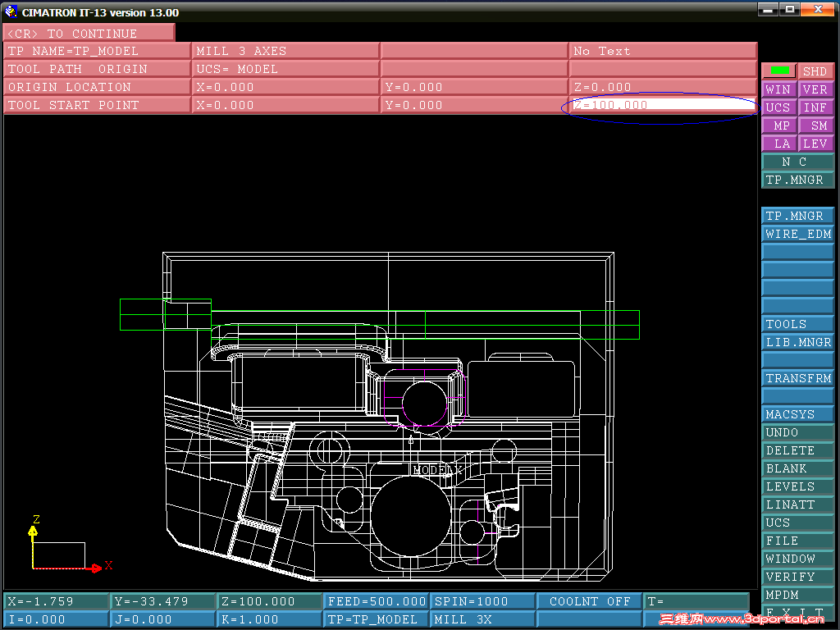Viewport: 840px width, 630px height.
Task: Select the SM button
Action: [x=816, y=126]
